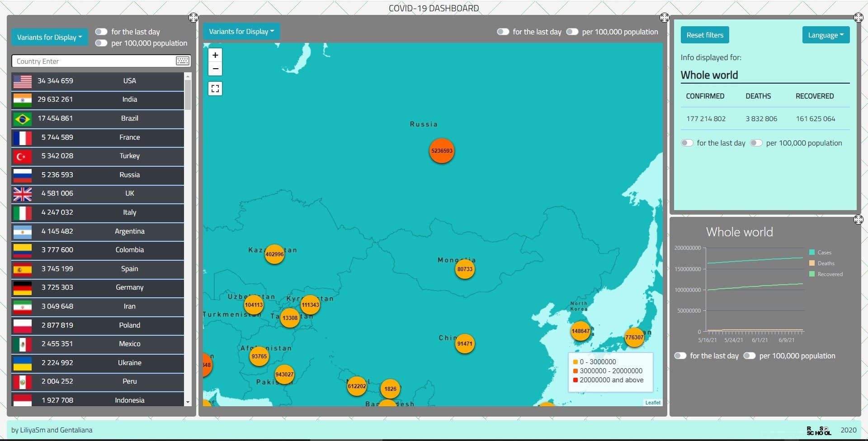Open the Language dropdown
868x441 pixels.
[826, 35]
